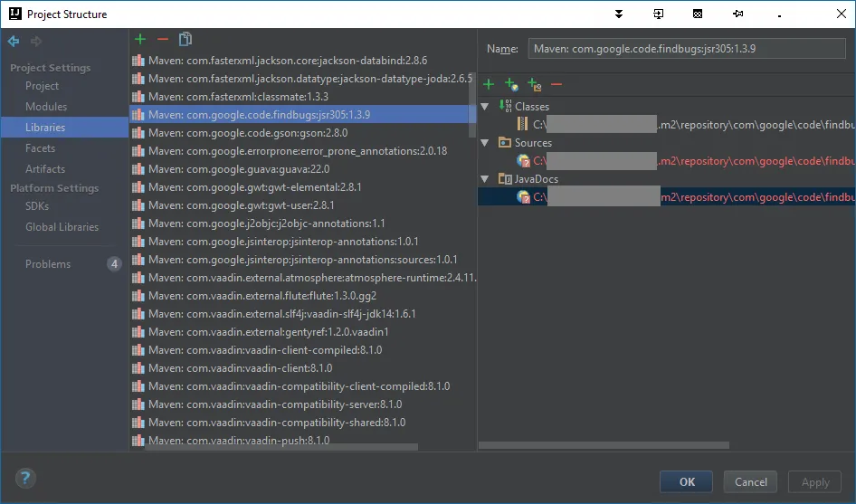The height and width of the screenshot is (504, 856).
Task: Click the pin icon in title bar
Action: click(738, 14)
